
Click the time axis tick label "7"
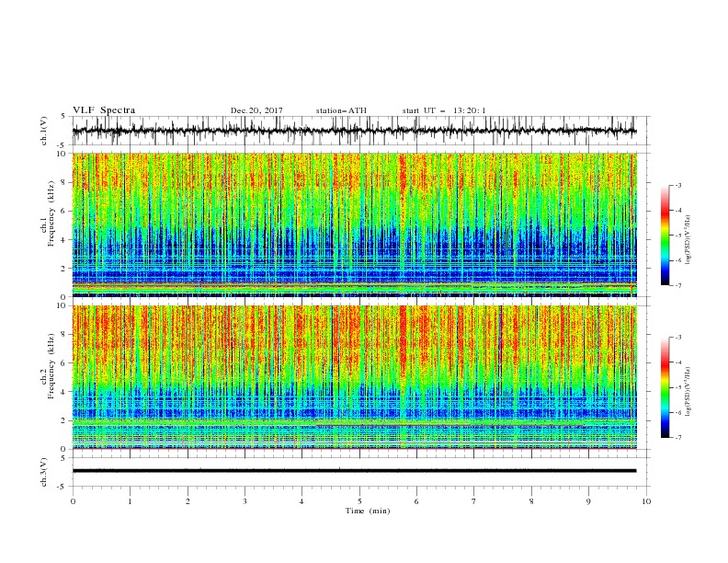click(474, 501)
